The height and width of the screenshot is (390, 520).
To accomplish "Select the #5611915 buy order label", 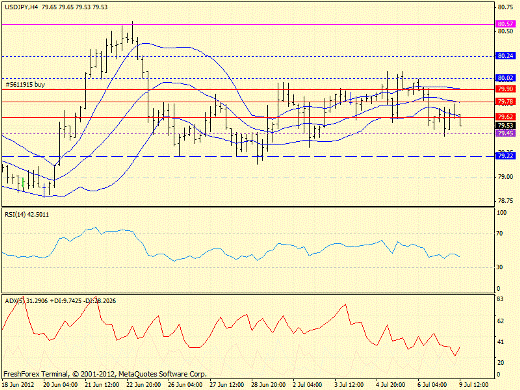I will click(x=25, y=85).
